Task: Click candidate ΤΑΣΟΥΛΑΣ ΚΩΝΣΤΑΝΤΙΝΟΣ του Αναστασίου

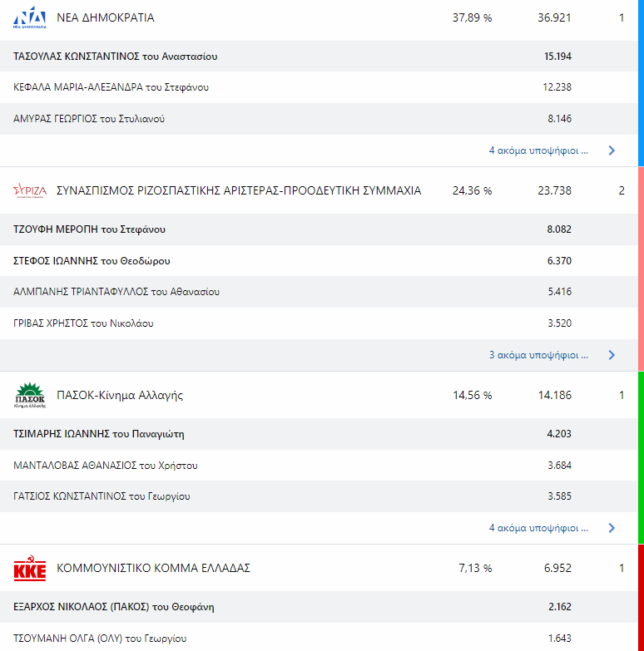Action: click(x=115, y=56)
